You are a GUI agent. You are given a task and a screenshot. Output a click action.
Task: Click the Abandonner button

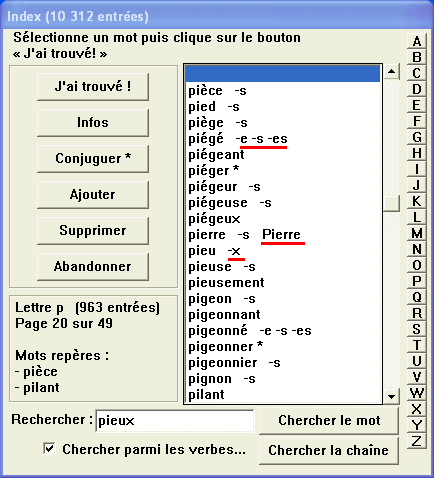click(x=93, y=267)
